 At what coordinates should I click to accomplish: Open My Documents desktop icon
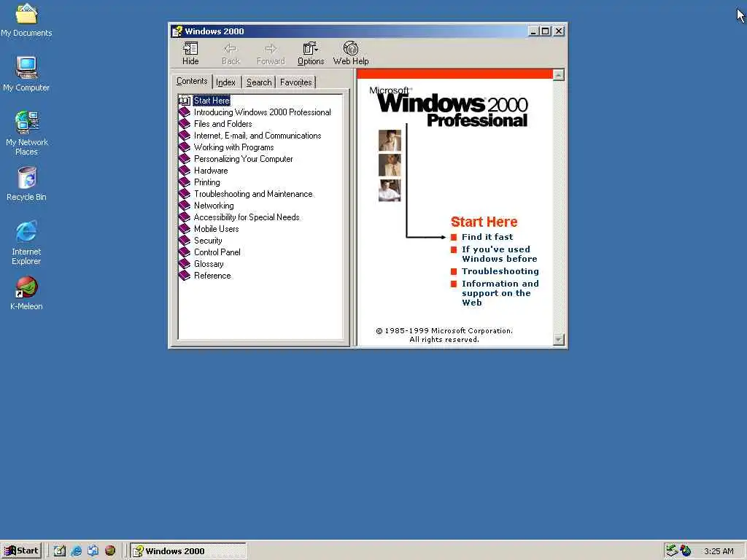[x=26, y=20]
